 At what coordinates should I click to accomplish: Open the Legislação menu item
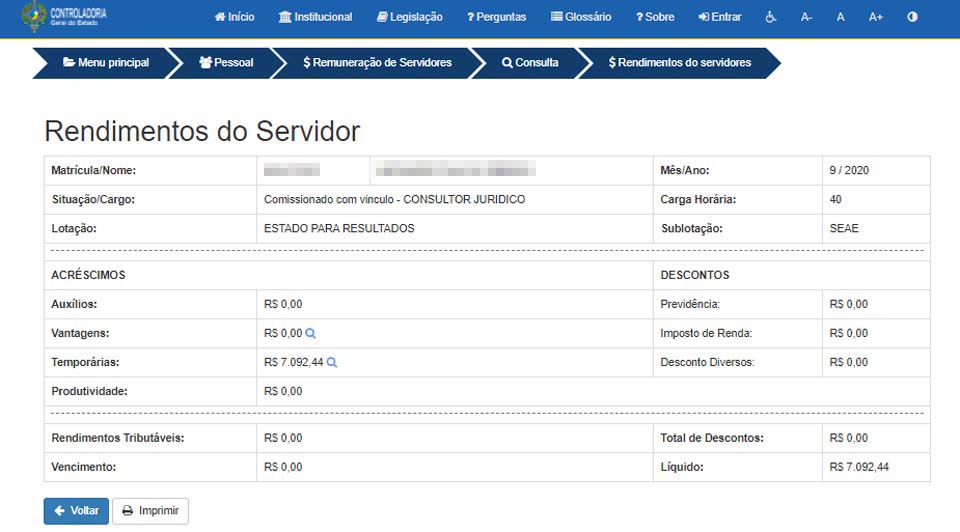(x=409, y=17)
